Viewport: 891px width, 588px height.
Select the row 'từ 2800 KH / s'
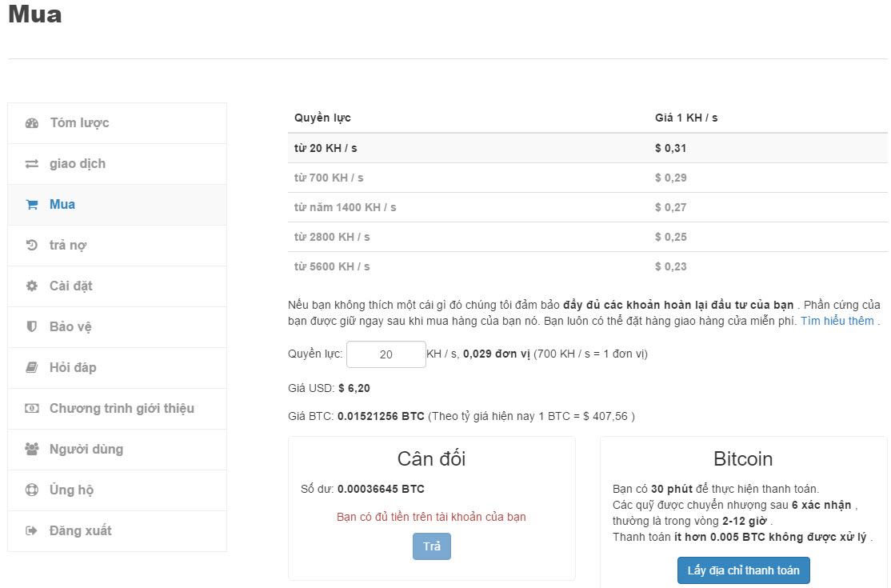[x=588, y=237]
